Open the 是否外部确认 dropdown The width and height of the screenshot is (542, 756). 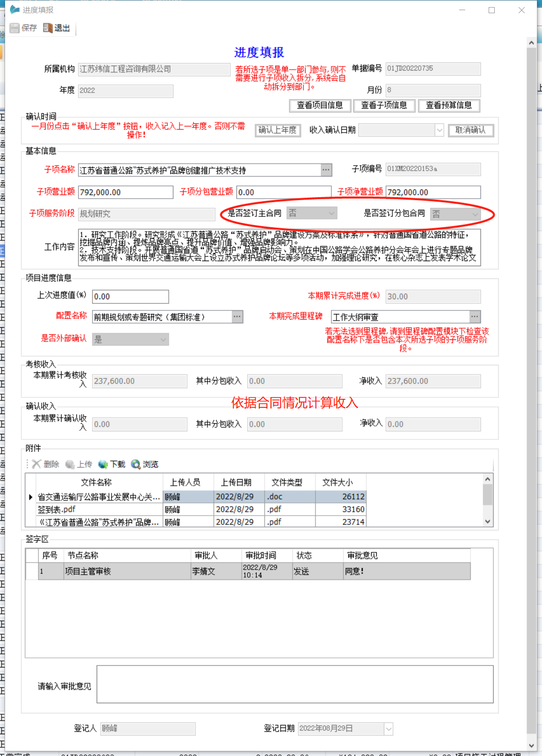[x=162, y=339]
